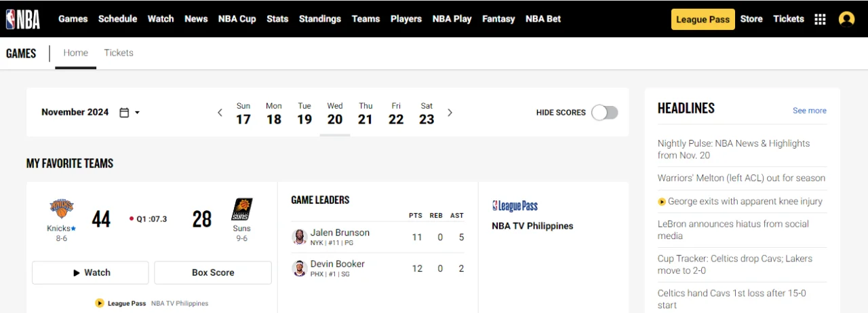Image resolution: width=868 pixels, height=313 pixels.
Task: Select Wednesday 20 in date strip
Action: coord(335,113)
